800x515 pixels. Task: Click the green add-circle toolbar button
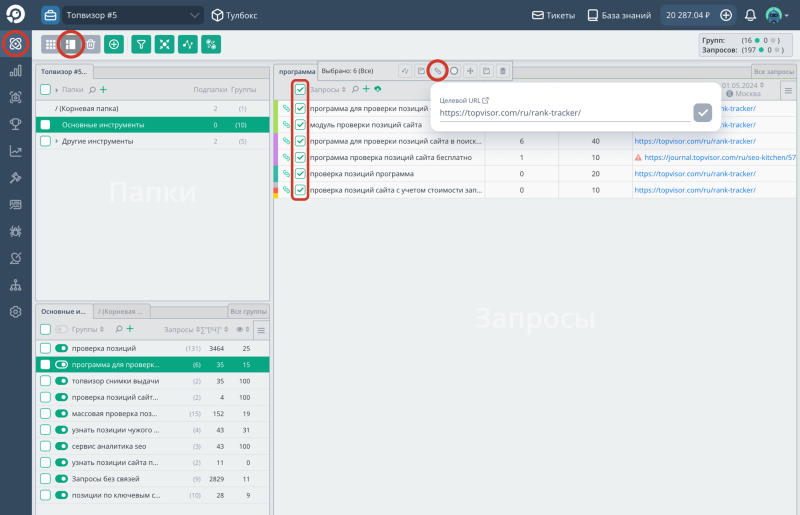pos(114,44)
